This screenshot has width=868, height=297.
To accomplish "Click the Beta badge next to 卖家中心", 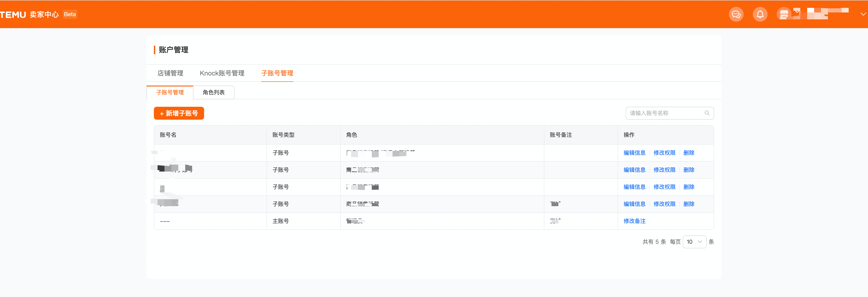I will (x=70, y=14).
